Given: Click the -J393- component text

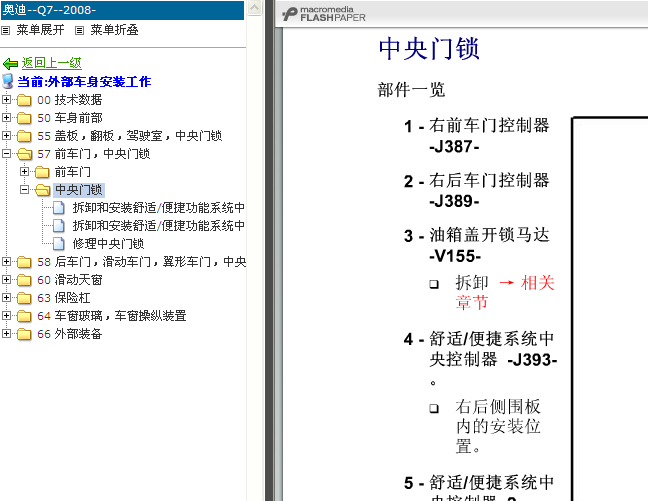Looking at the screenshot, I should [532, 360].
